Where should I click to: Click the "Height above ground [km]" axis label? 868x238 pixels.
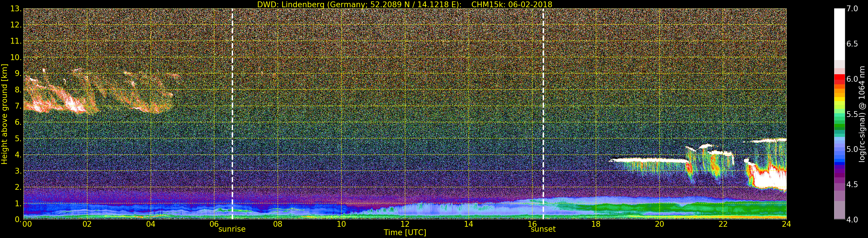(x=4, y=114)
